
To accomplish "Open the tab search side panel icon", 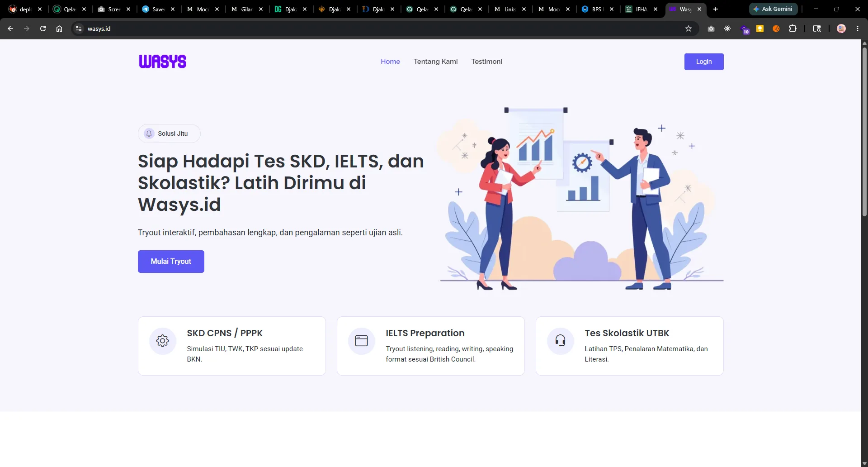I will click(816, 29).
